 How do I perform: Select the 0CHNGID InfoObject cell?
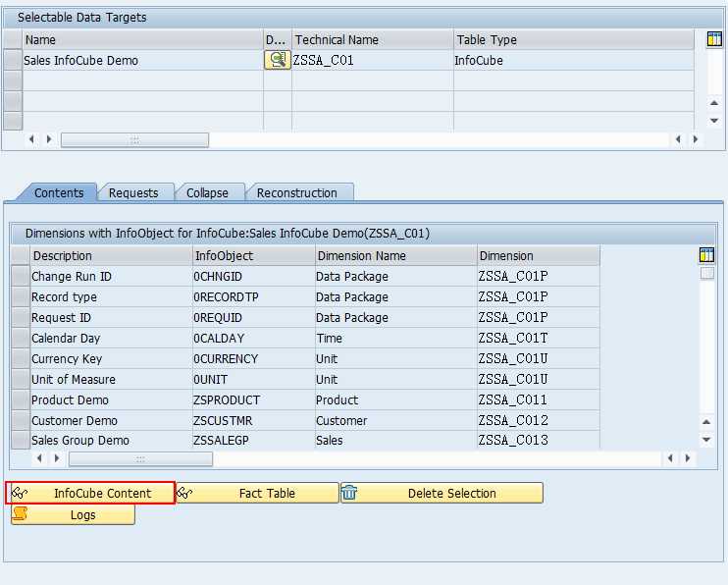pyautogui.click(x=253, y=276)
